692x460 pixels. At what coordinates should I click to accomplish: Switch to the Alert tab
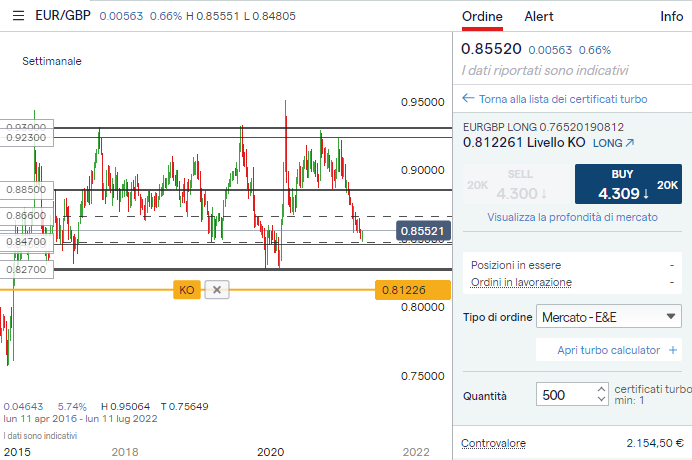(539, 17)
